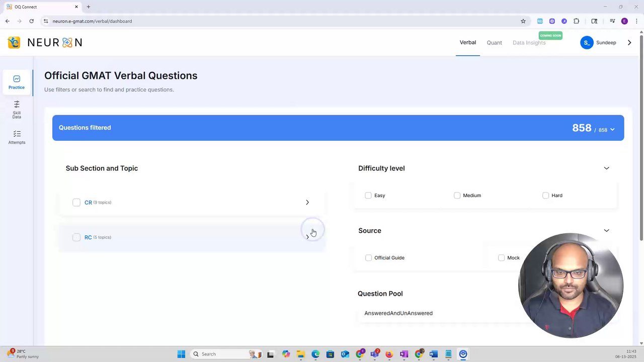The image size is (644, 362).
Task: Open the Chrome profile E avatar
Action: [x=624, y=21]
